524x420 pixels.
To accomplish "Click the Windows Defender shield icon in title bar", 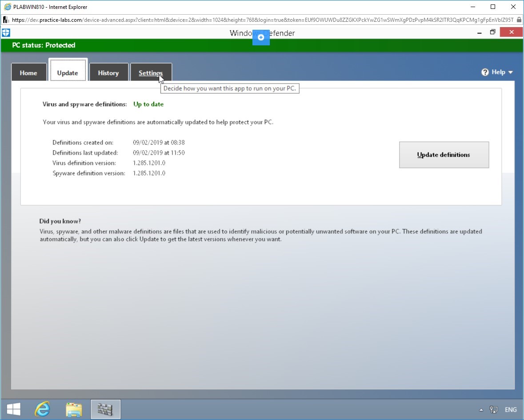I will [x=6, y=33].
